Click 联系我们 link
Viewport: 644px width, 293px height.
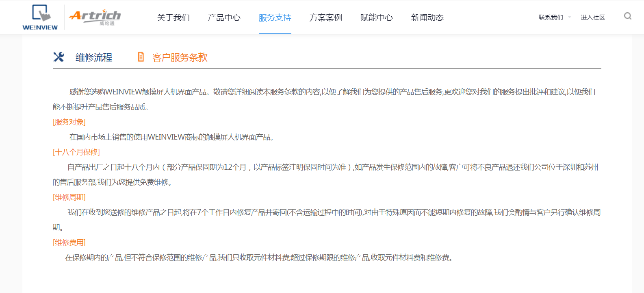pyautogui.click(x=551, y=17)
